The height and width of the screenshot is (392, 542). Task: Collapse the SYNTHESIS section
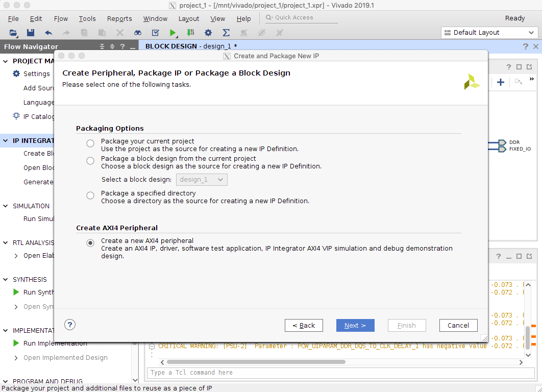point(6,279)
